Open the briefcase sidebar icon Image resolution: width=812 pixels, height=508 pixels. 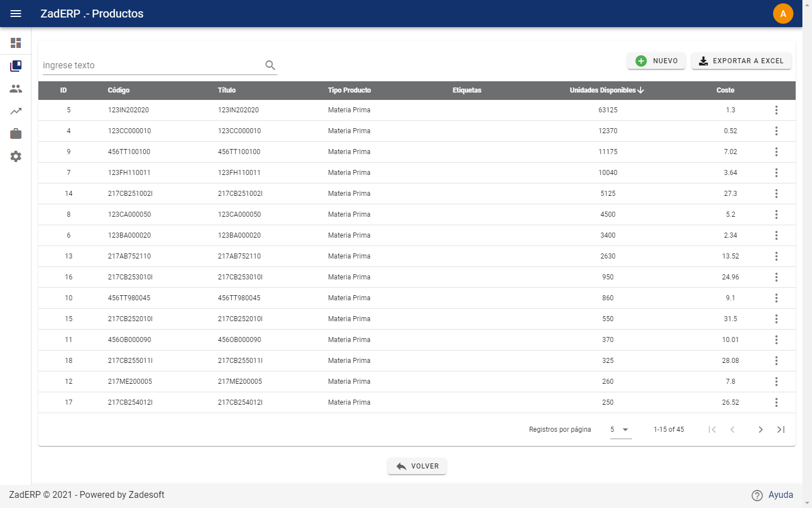[16, 134]
